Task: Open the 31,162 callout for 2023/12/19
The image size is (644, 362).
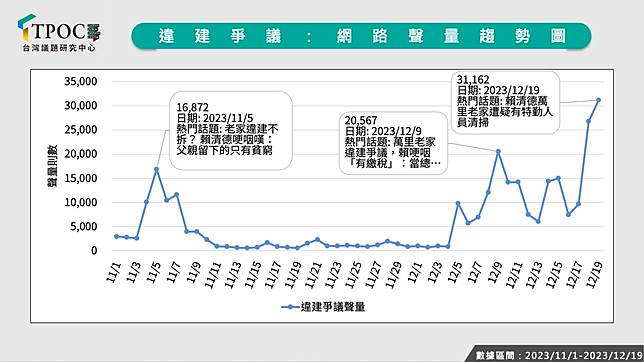Action: pyautogui.click(x=505, y=102)
